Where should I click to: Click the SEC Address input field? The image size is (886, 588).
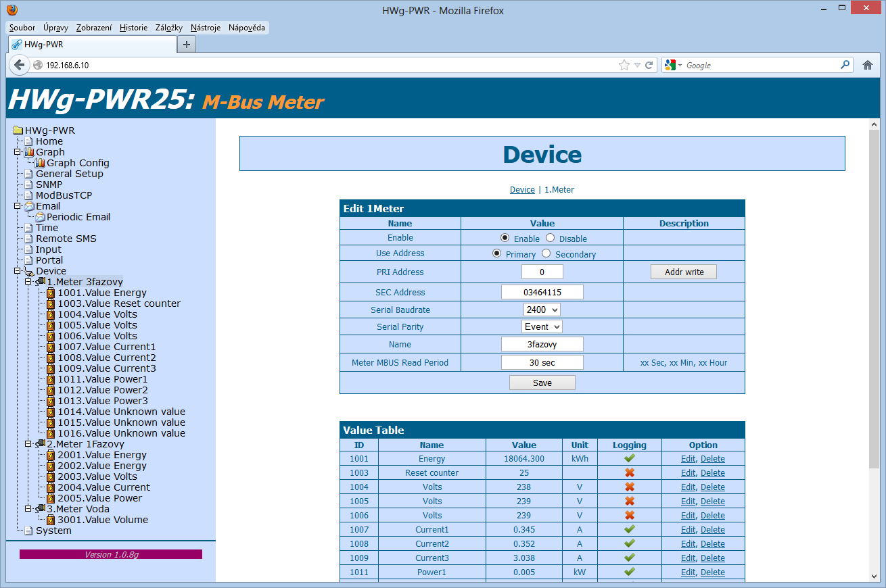pyautogui.click(x=542, y=292)
